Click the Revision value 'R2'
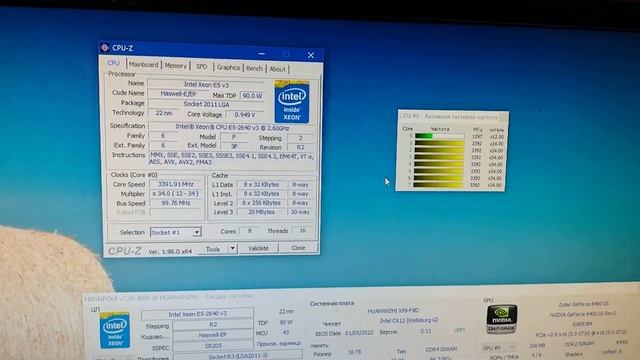 (300, 147)
